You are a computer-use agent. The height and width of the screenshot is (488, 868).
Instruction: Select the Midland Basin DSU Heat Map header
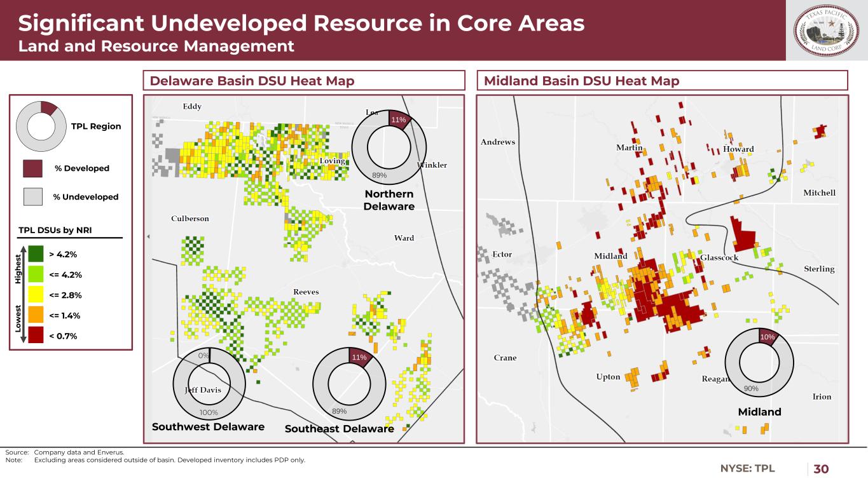pos(661,81)
